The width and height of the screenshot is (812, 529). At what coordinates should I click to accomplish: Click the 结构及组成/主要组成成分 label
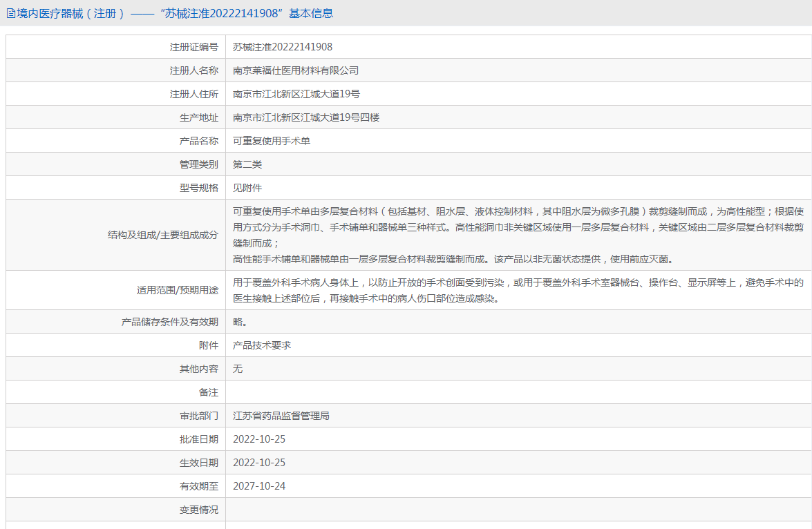pyautogui.click(x=163, y=235)
